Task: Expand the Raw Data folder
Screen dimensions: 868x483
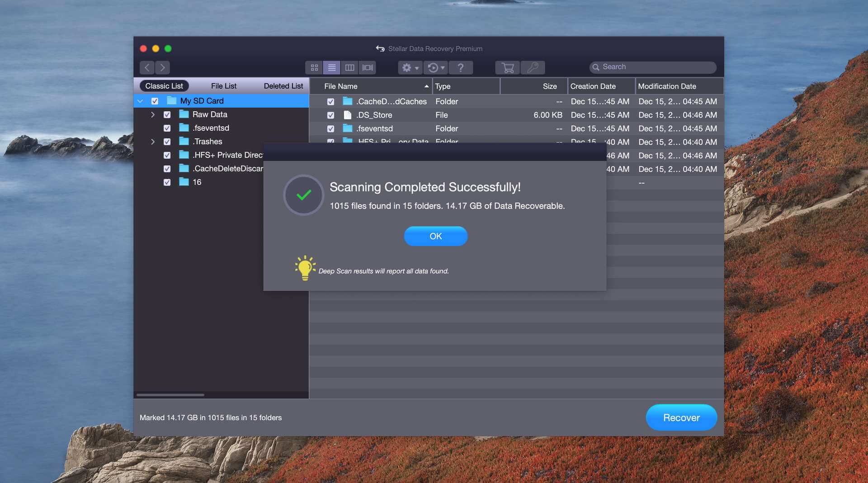Action: (x=153, y=114)
